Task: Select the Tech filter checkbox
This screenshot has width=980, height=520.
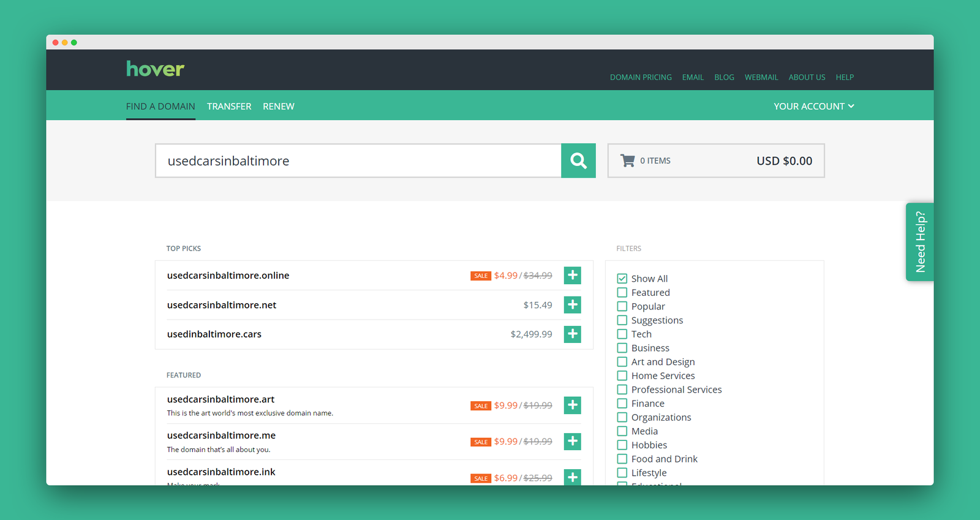Action: [x=622, y=334]
